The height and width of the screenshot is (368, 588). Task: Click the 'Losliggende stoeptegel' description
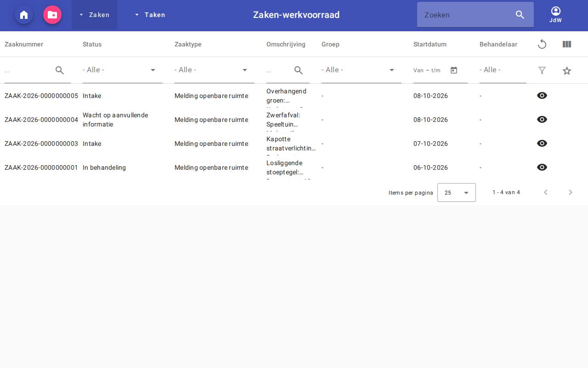(285, 167)
